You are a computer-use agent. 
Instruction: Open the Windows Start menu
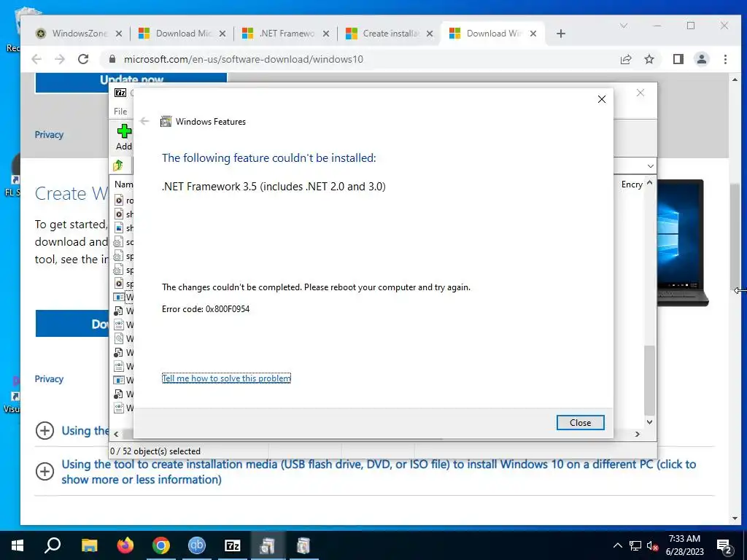click(x=18, y=545)
